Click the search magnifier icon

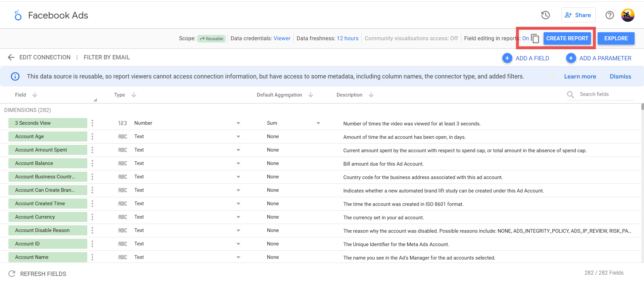570,95
